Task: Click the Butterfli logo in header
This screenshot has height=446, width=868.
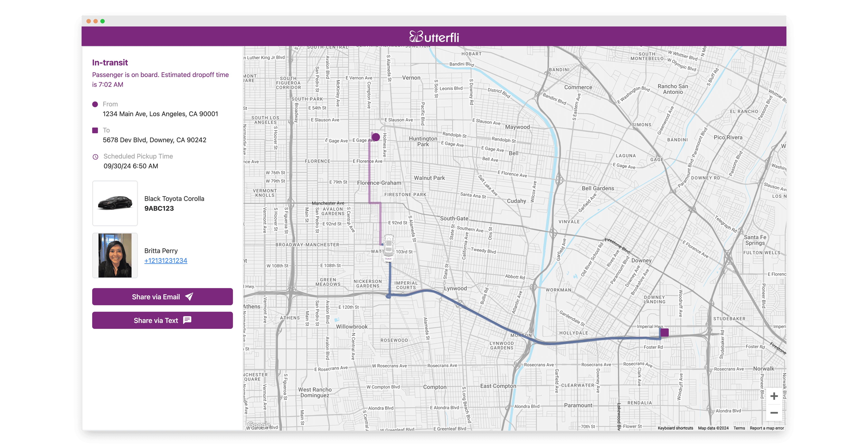Action: [434, 36]
